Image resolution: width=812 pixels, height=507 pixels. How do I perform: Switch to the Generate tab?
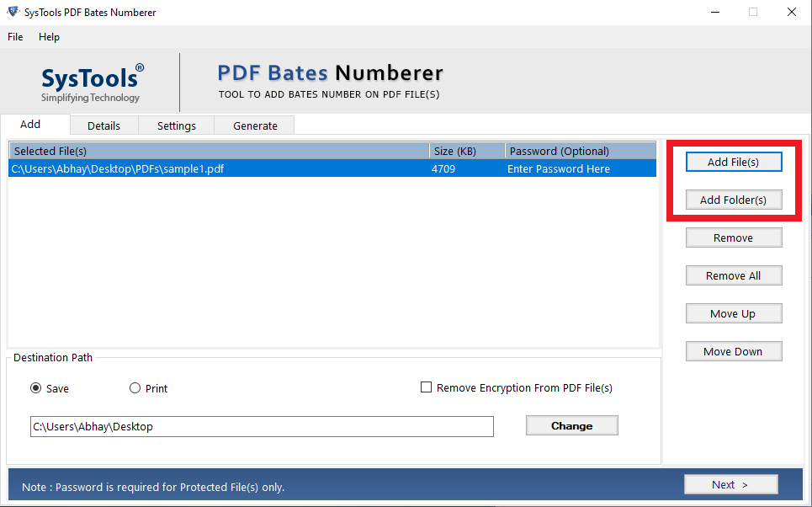pos(255,125)
